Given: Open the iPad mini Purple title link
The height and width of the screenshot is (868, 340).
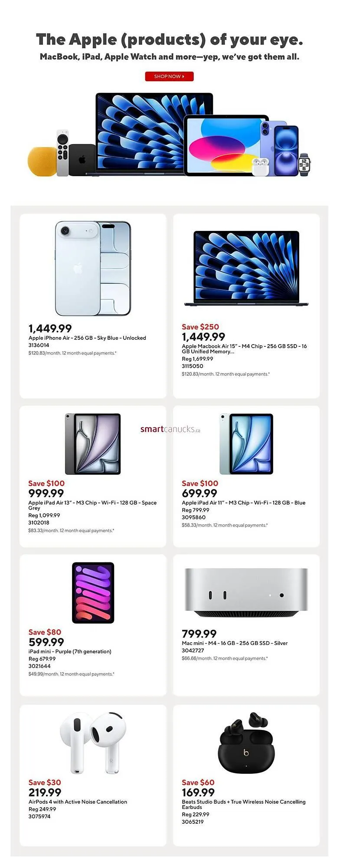Looking at the screenshot, I should point(70,651).
